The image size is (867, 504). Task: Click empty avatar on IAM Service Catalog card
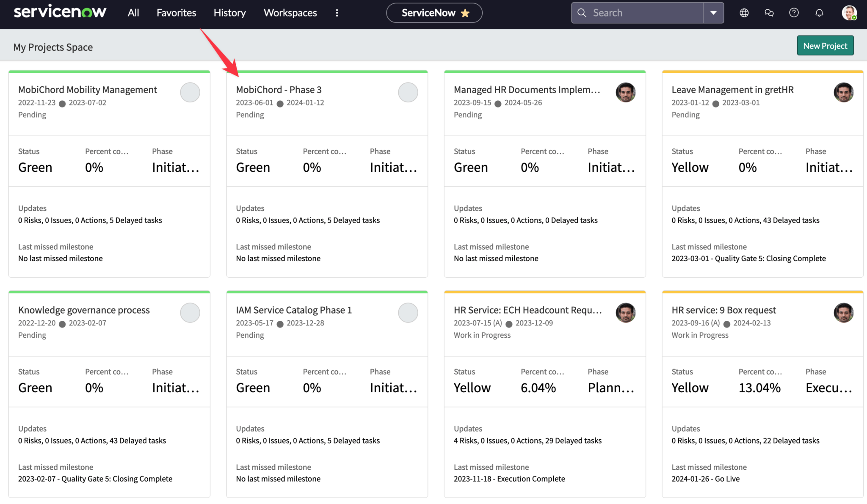tap(408, 313)
